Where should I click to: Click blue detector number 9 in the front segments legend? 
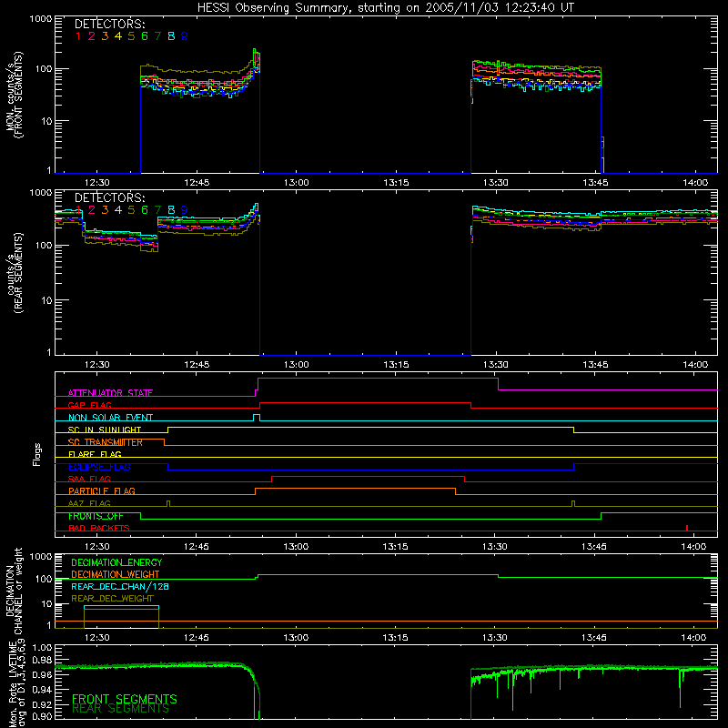185,36
